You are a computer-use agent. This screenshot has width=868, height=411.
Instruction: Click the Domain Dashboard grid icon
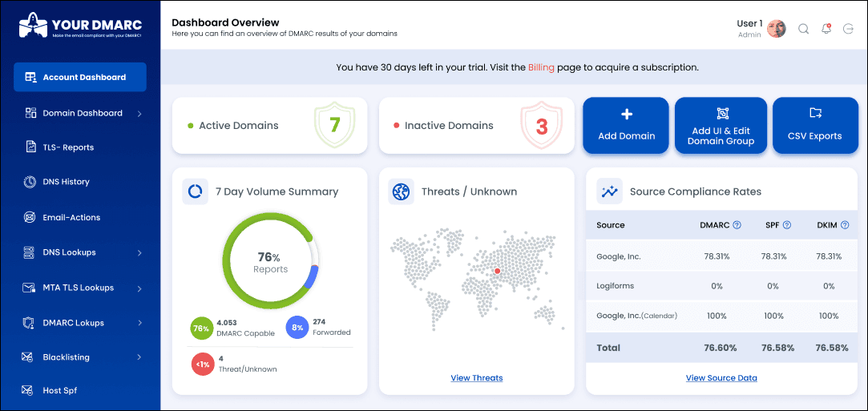pyautogui.click(x=31, y=113)
